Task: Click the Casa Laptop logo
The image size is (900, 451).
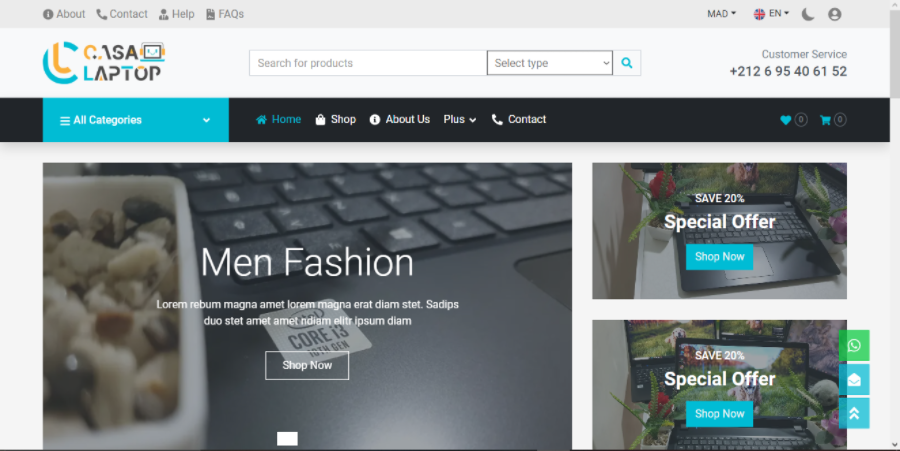Action: click(103, 62)
